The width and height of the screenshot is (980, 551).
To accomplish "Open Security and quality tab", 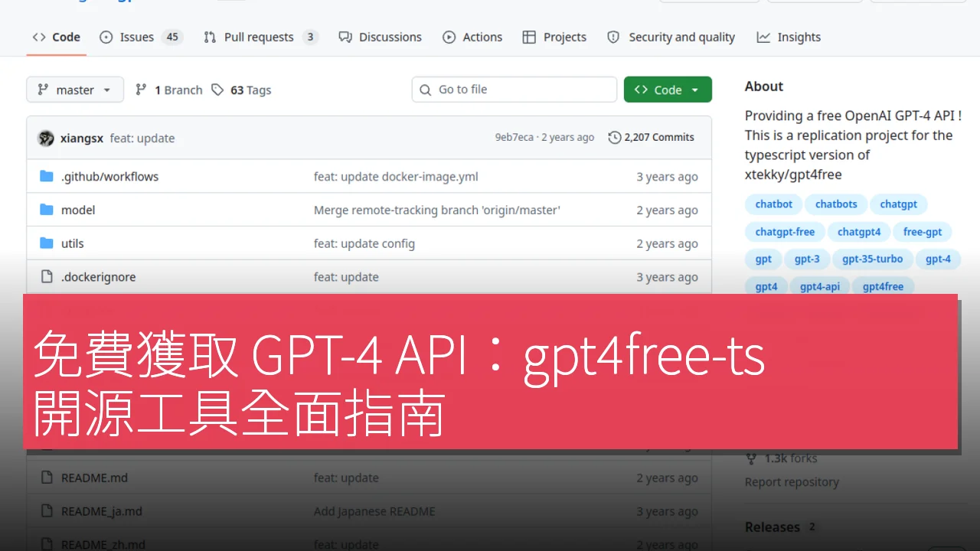I will tap(671, 37).
